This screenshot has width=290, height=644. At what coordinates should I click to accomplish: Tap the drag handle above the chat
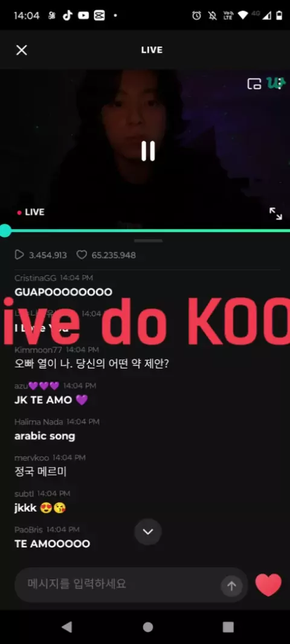[148, 240]
